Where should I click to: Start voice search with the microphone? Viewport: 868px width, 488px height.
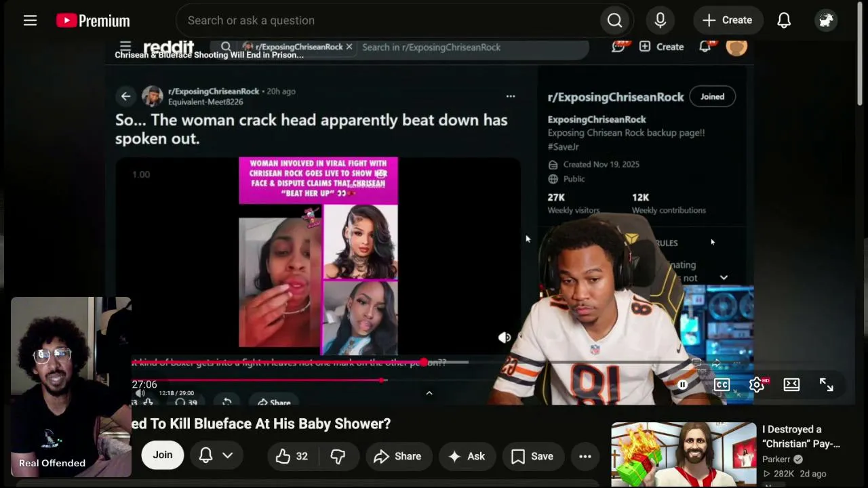660,20
